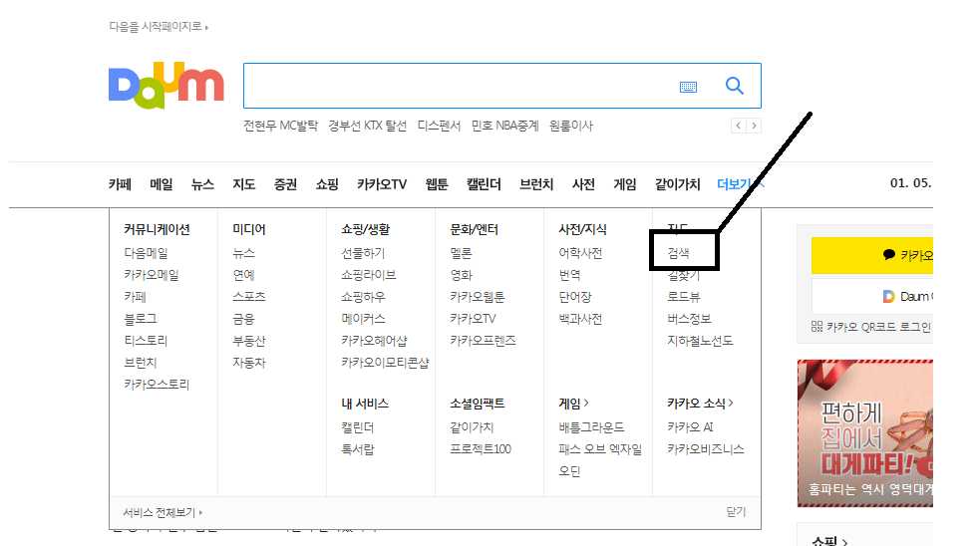This screenshot has width=980, height=546.
Task: Open 카카오헤어샵 link
Action: [x=375, y=341]
